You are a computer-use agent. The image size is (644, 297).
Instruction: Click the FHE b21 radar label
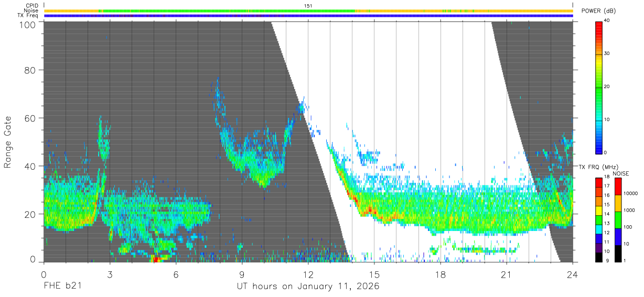point(63,287)
